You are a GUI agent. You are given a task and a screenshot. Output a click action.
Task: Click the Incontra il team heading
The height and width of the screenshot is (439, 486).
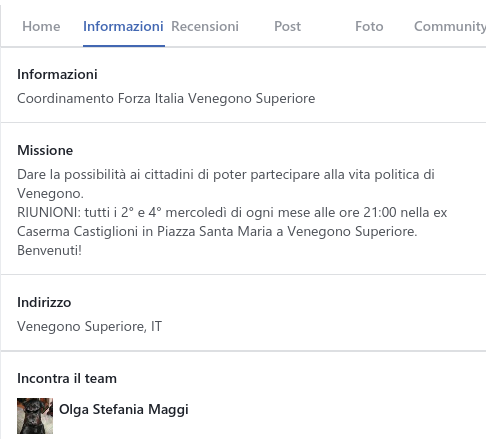pos(67,378)
